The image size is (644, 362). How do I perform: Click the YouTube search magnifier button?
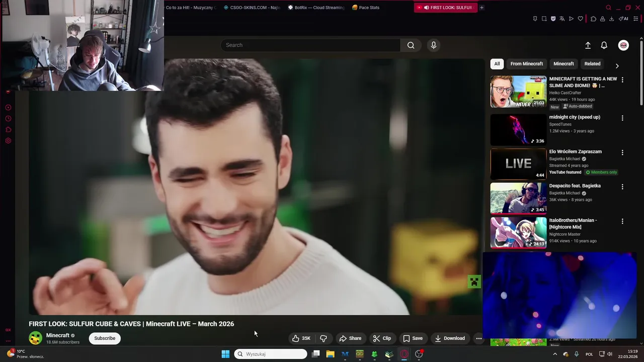click(x=411, y=45)
